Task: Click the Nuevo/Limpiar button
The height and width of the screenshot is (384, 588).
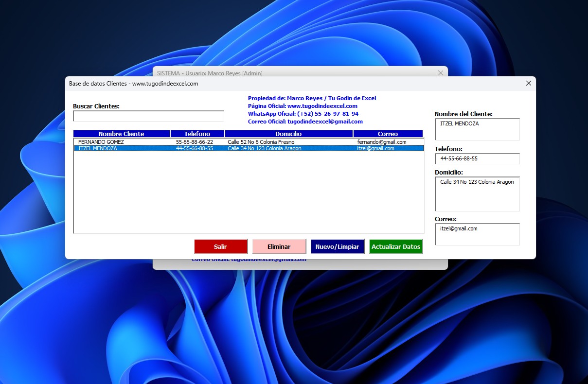Action: [337, 246]
